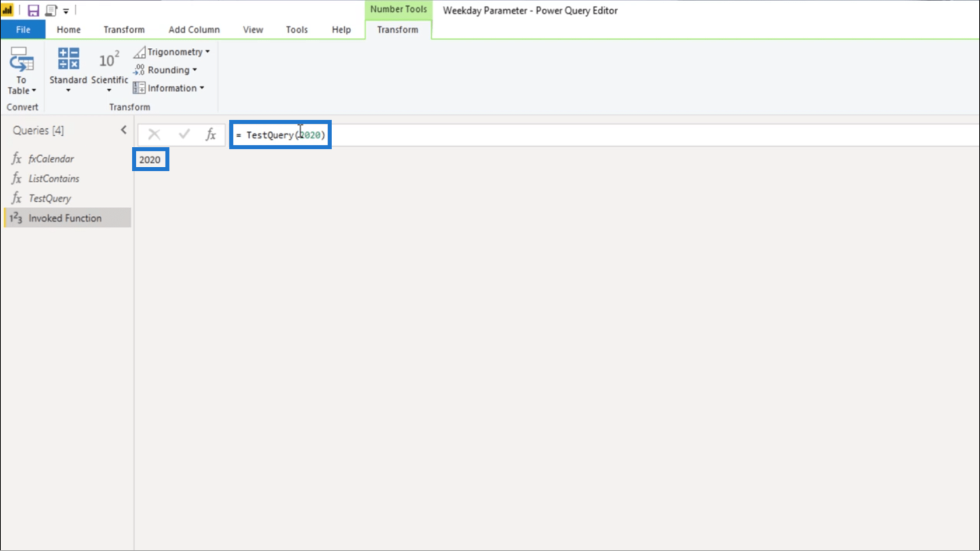
Task: Expand the Scientific dropdown arrow
Action: pos(109,90)
